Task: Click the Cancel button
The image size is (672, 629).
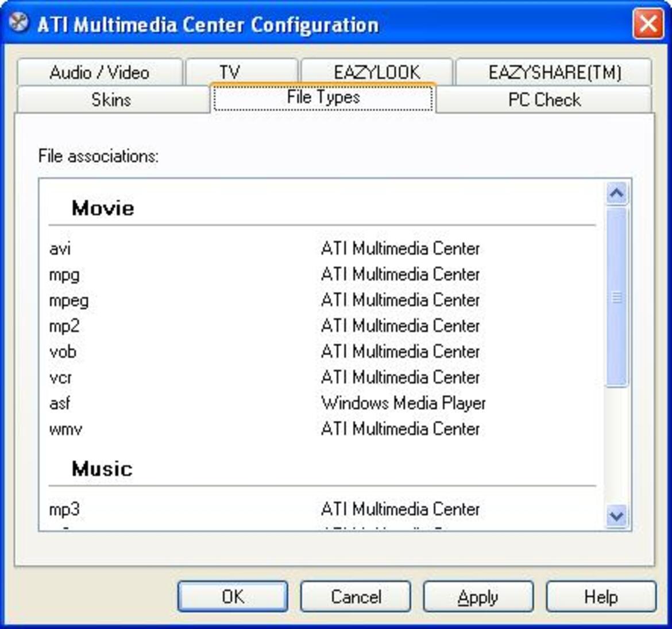Action: click(x=356, y=596)
